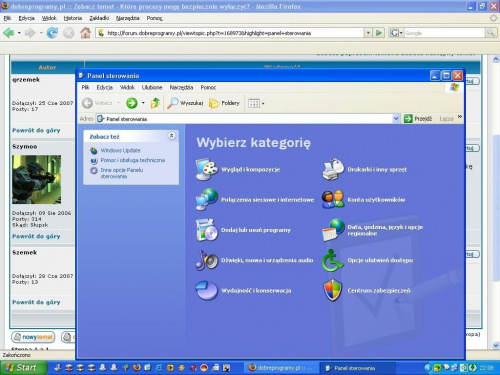500x375 pixels.
Task: Open Firefox Zakładki menu
Action: [99, 18]
